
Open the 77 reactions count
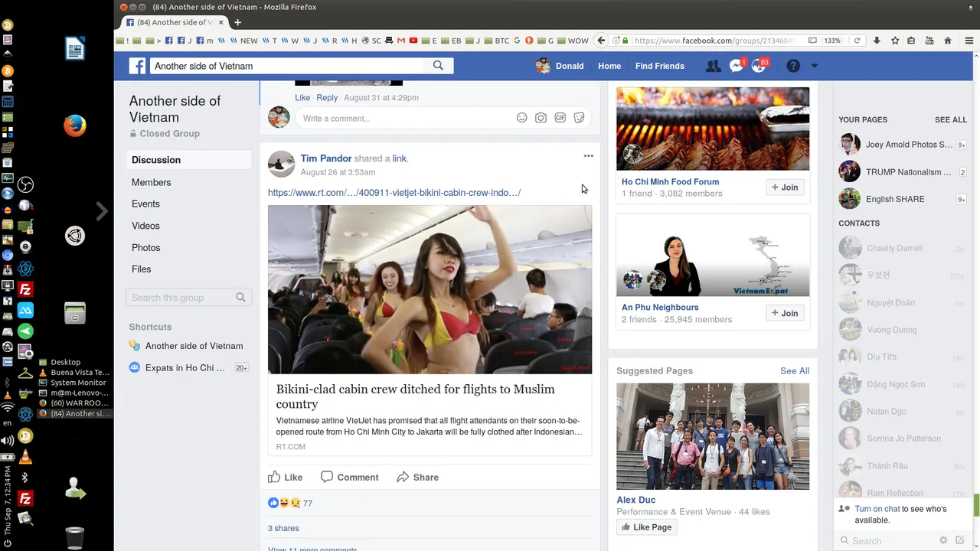307,503
